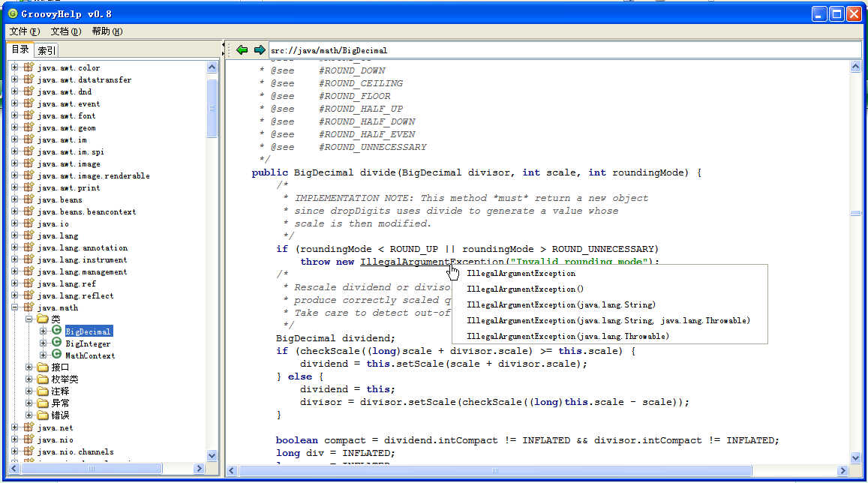
Task: Click the java.awt.print package icon
Action: pos(29,187)
